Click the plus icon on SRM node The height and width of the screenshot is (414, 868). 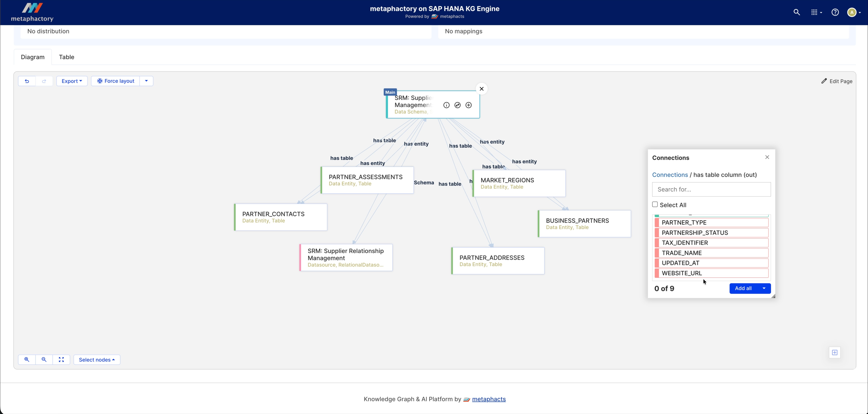[x=468, y=105]
